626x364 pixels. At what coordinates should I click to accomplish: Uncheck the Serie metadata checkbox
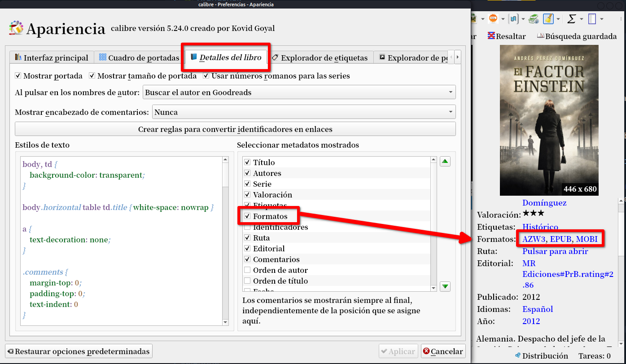coord(247,184)
